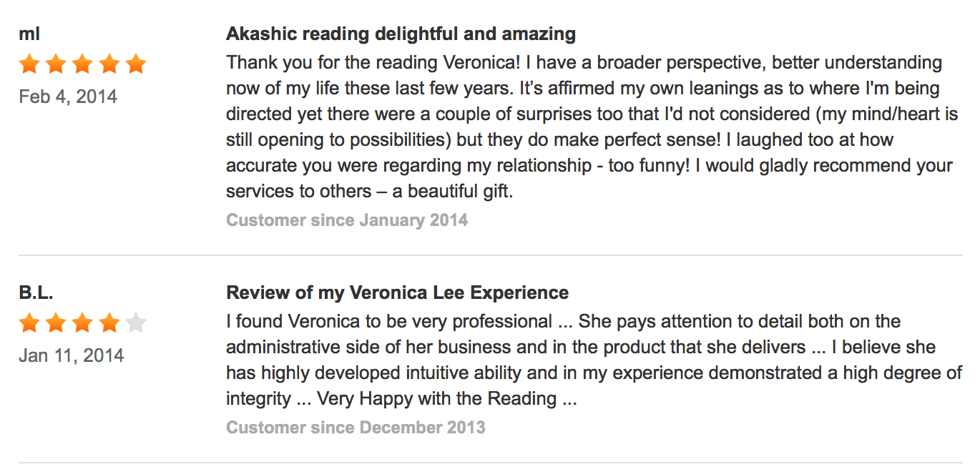The height and width of the screenshot is (472, 980).
Task: Open 'Review of my Veronica Lee Experience' title
Action: pyautogui.click(x=398, y=292)
